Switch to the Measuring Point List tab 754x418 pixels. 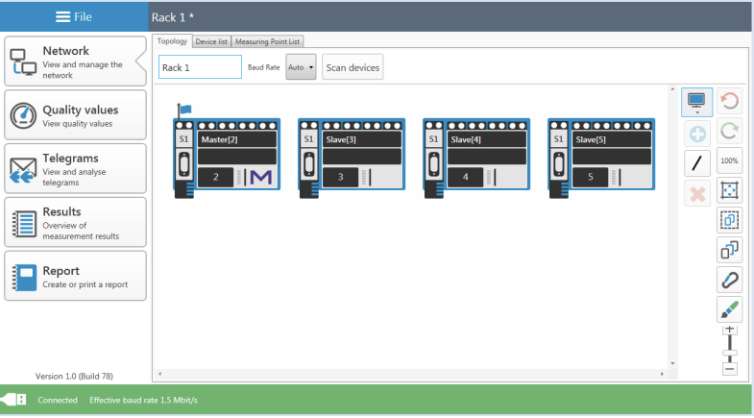[267, 41]
